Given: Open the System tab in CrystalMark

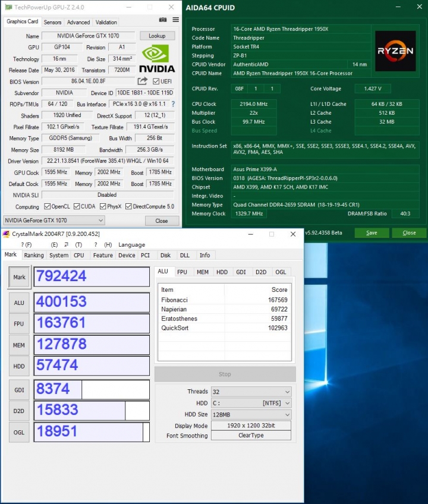Looking at the screenshot, I should (59, 255).
